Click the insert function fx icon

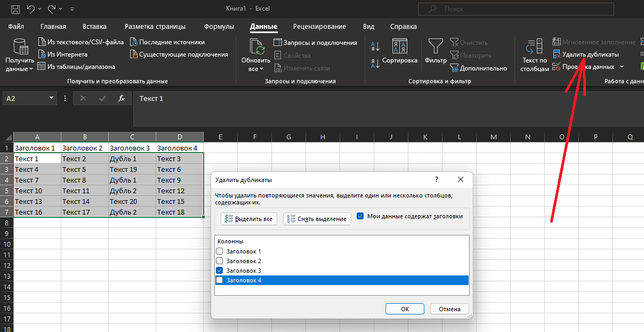click(121, 98)
